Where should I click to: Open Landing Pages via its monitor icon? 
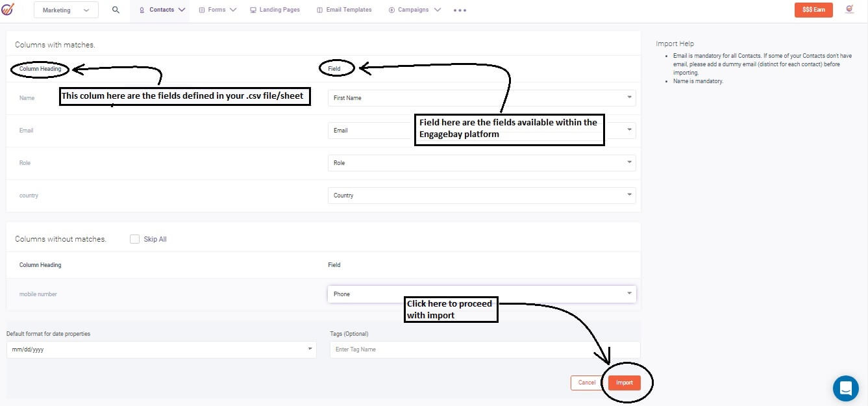252,9
